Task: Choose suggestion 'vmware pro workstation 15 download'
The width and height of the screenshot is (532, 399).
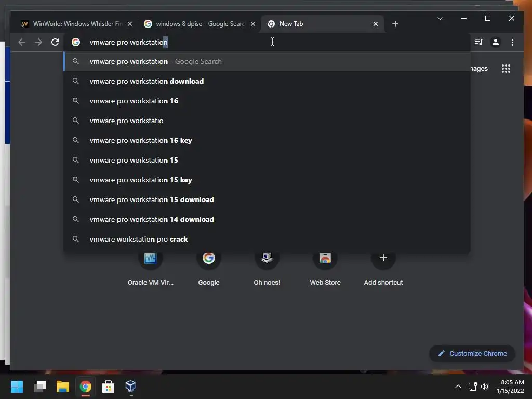Action: 267,199
